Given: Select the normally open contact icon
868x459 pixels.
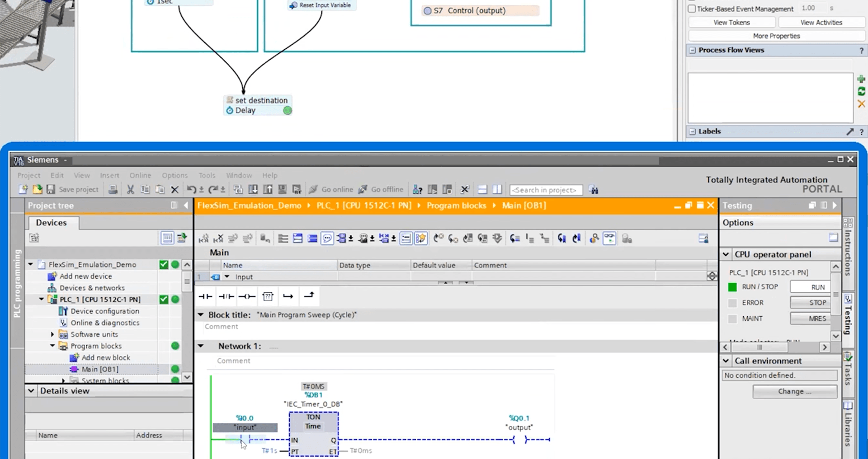Looking at the screenshot, I should click(205, 296).
